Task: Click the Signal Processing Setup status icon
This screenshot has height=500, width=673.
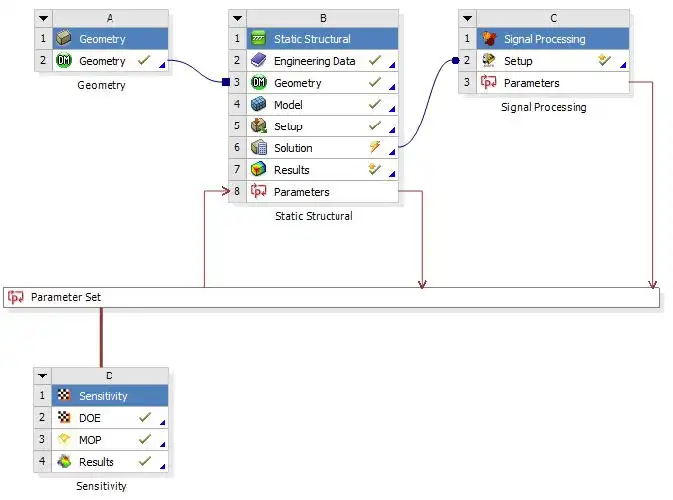Action: click(604, 60)
